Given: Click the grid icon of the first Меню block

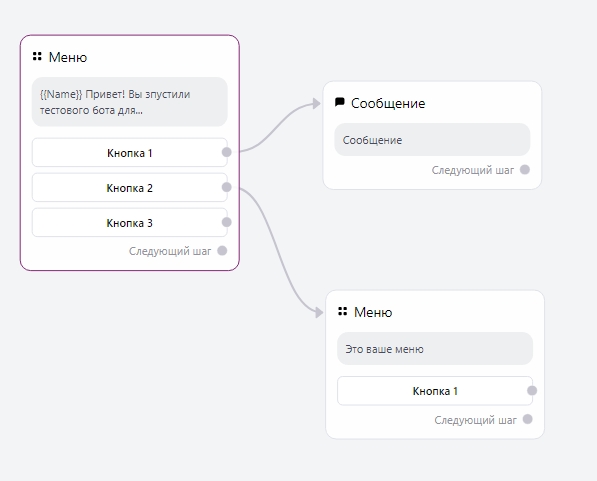Looking at the screenshot, I should pyautogui.click(x=37, y=56).
